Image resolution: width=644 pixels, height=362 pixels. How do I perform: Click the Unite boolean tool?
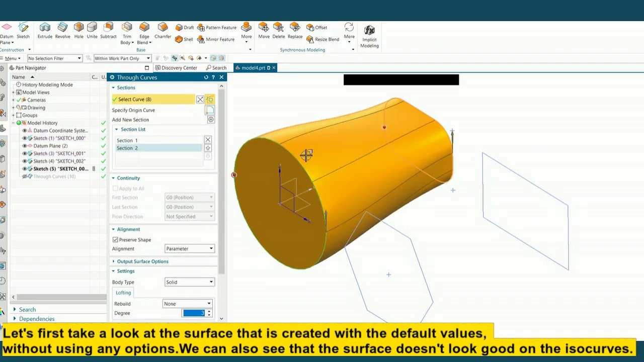coord(92,31)
